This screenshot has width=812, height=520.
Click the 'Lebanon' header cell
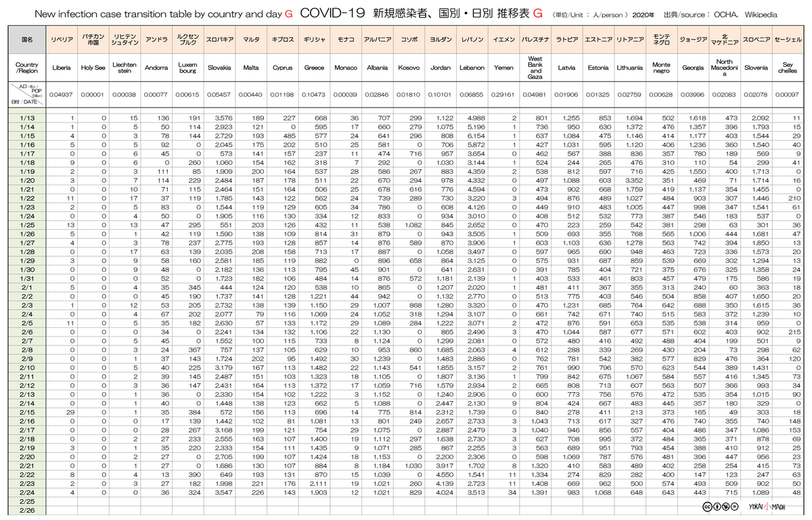click(x=472, y=68)
